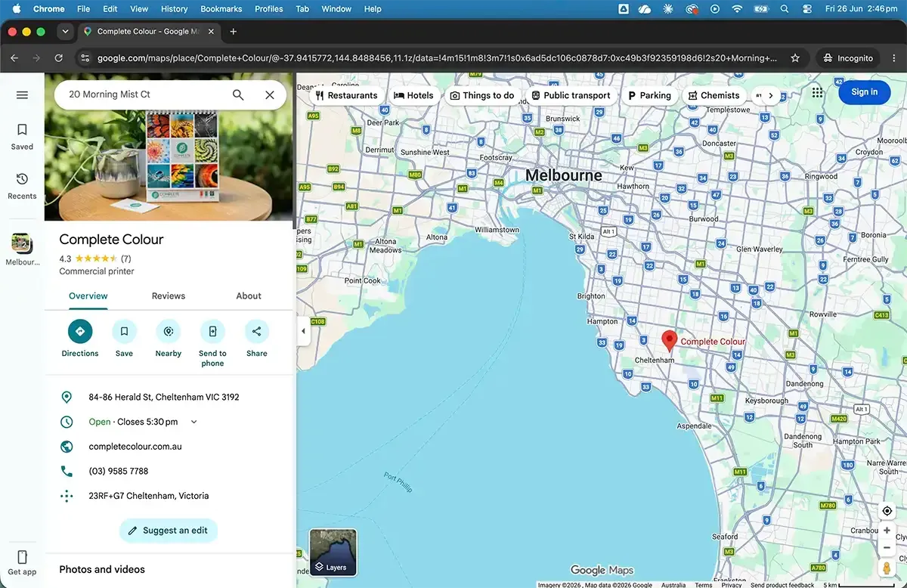Open the Google Maps hamburger menu

click(22, 94)
